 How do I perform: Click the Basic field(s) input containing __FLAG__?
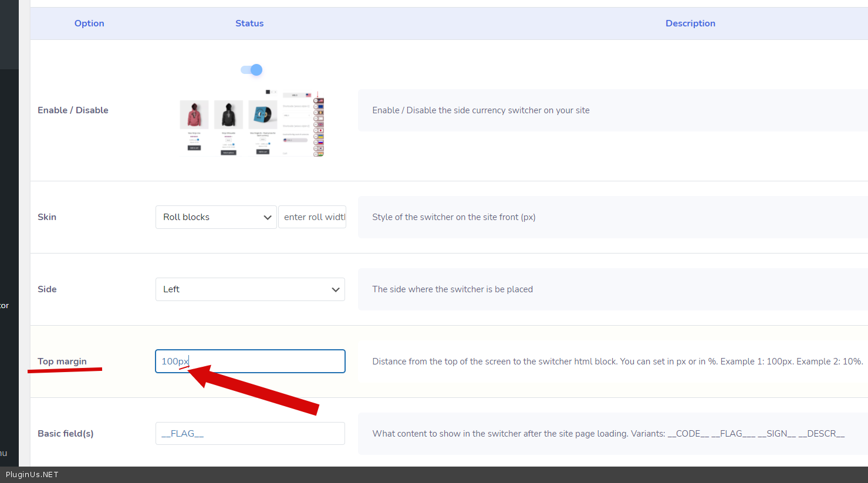point(250,434)
